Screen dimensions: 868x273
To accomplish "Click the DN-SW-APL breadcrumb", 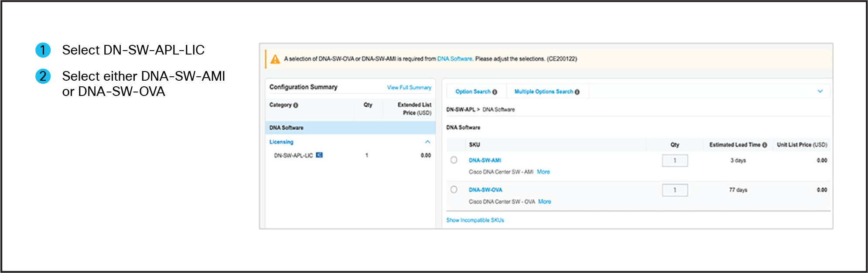I will (461, 110).
